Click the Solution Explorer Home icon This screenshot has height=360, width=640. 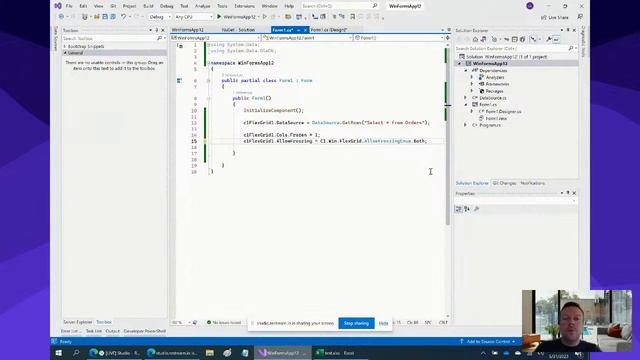(x=475, y=40)
